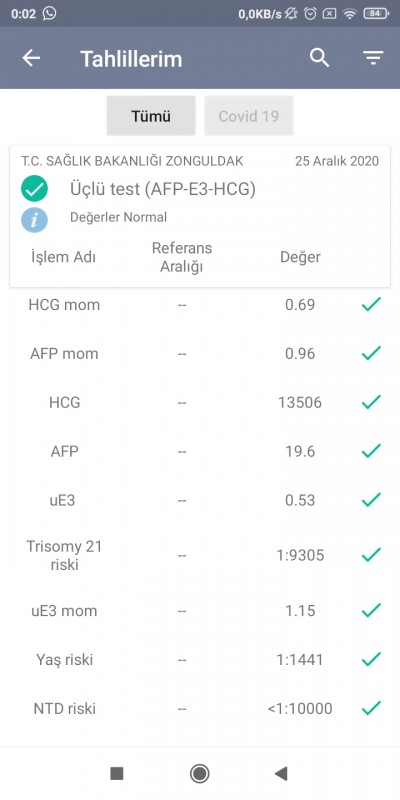Select the AFP mom result row

pyautogui.click(x=200, y=354)
